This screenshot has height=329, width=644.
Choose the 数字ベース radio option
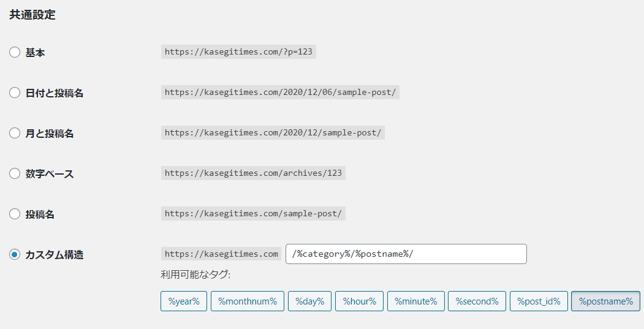(x=15, y=173)
